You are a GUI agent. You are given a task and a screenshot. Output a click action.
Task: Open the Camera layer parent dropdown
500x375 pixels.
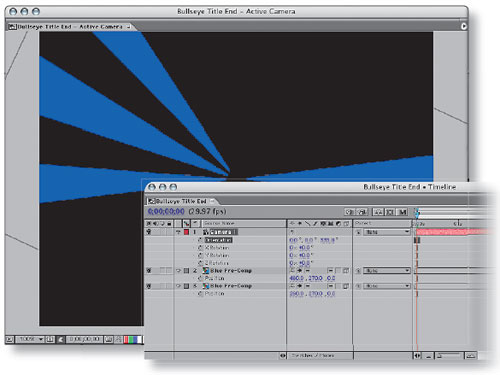pos(386,232)
